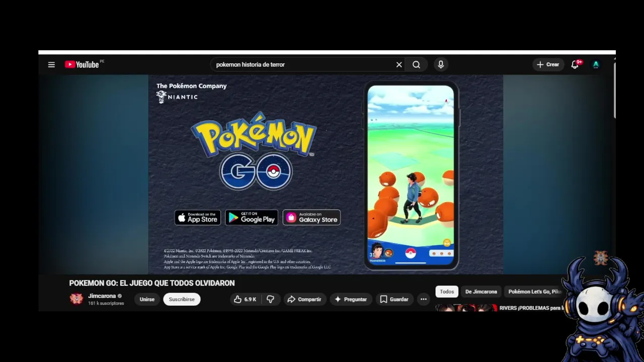Open the Preguntar AI ask button

(x=351, y=299)
